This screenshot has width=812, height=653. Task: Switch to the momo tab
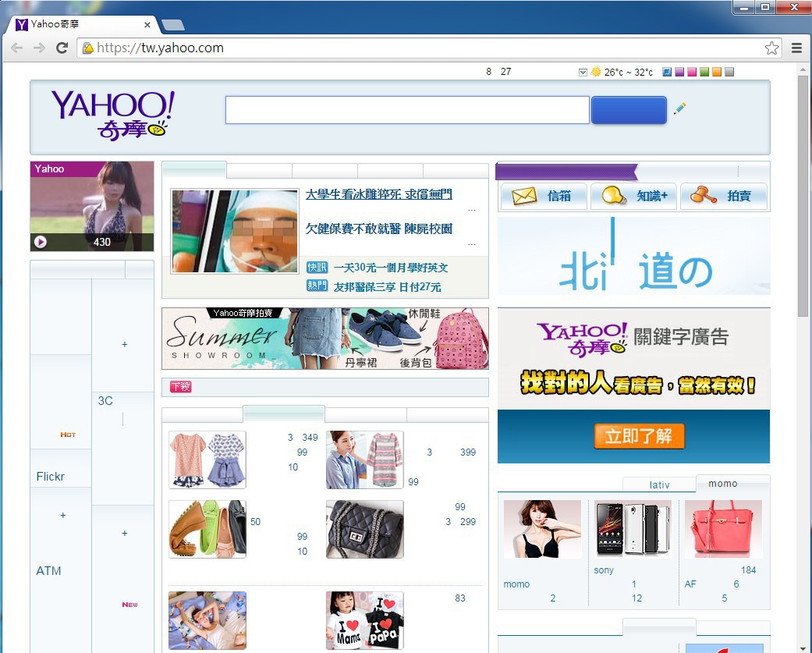pos(732,484)
